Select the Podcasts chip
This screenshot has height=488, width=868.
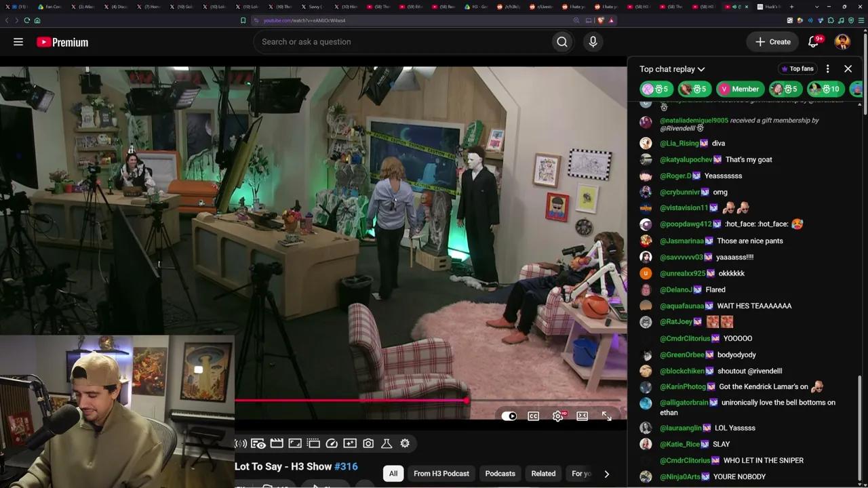[x=500, y=474]
